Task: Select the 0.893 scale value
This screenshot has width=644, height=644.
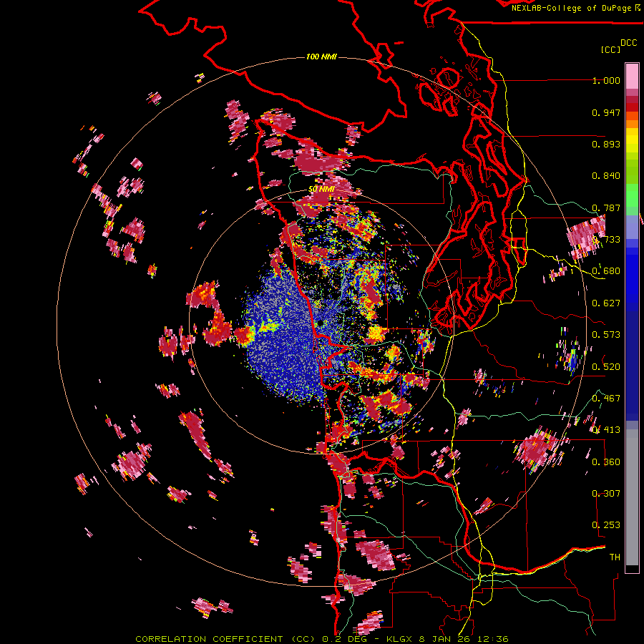Action: 606,144
